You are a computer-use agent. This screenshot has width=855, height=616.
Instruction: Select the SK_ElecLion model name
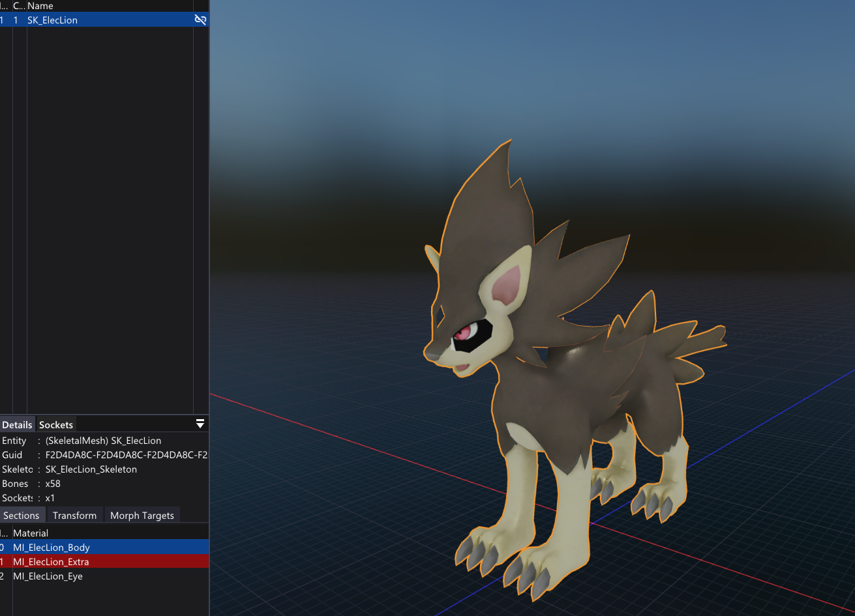tap(52, 20)
